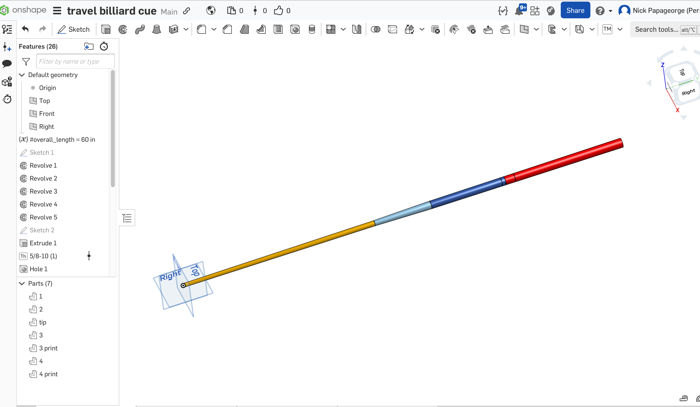Select Revolve 3 in feature tree
700x407 pixels.
43,191
